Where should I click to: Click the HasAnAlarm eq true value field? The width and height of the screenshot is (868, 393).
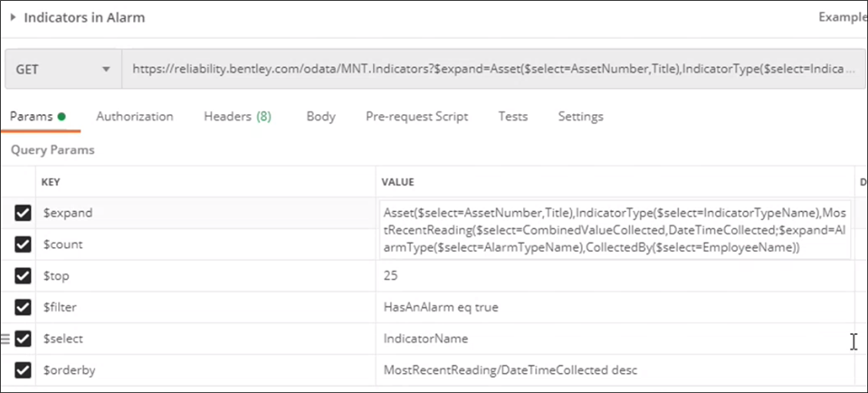[615, 307]
